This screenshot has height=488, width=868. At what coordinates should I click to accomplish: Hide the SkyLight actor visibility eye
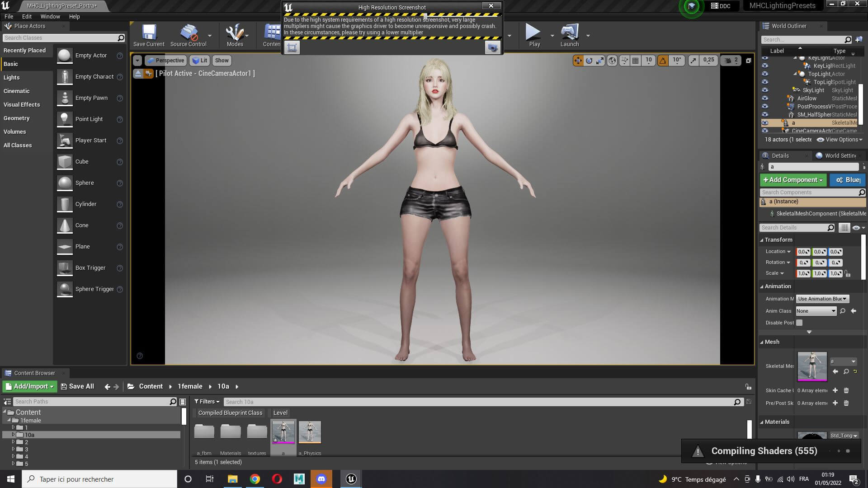point(765,90)
